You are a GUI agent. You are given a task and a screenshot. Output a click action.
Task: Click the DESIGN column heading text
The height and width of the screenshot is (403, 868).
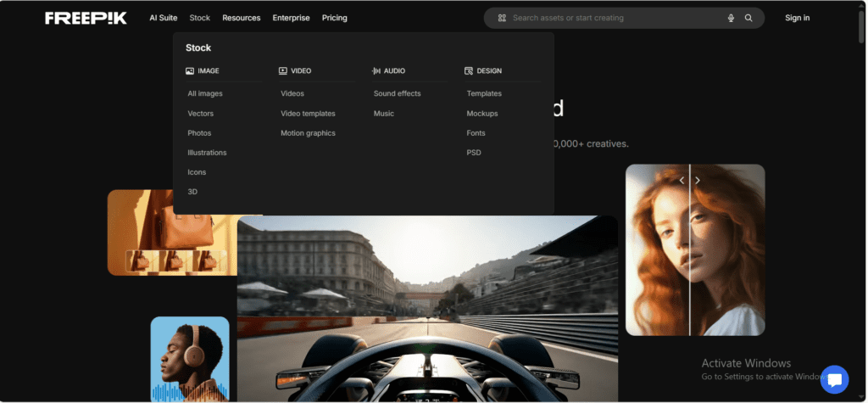[489, 71]
